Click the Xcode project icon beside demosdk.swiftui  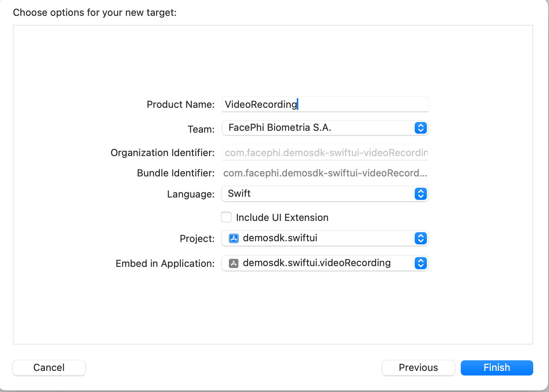234,238
